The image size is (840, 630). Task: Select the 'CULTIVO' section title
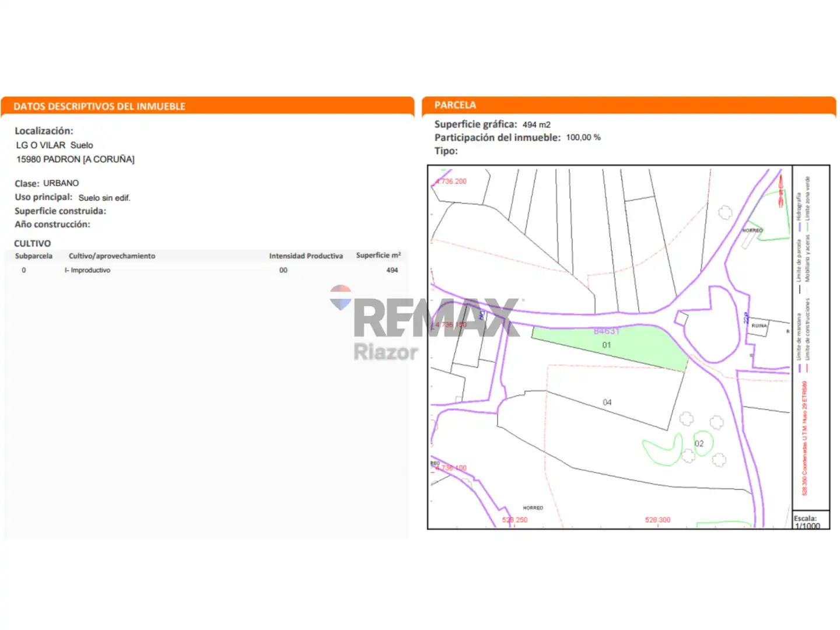[32, 243]
